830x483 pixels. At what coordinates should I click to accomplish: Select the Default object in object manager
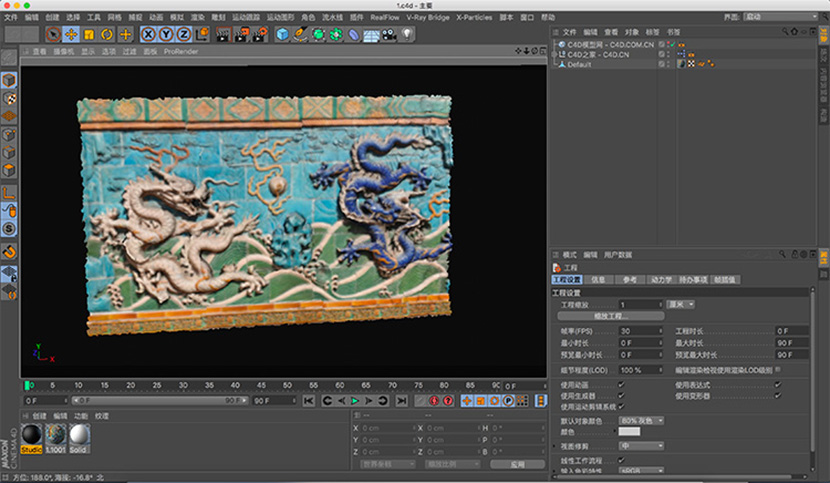[580, 65]
